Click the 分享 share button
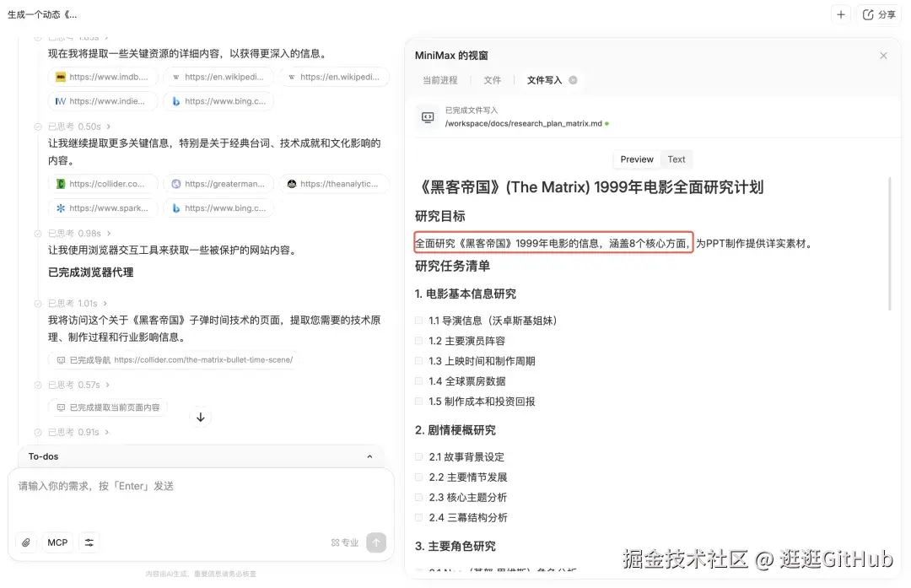This screenshot has height=588, width=911. pyautogui.click(x=880, y=14)
